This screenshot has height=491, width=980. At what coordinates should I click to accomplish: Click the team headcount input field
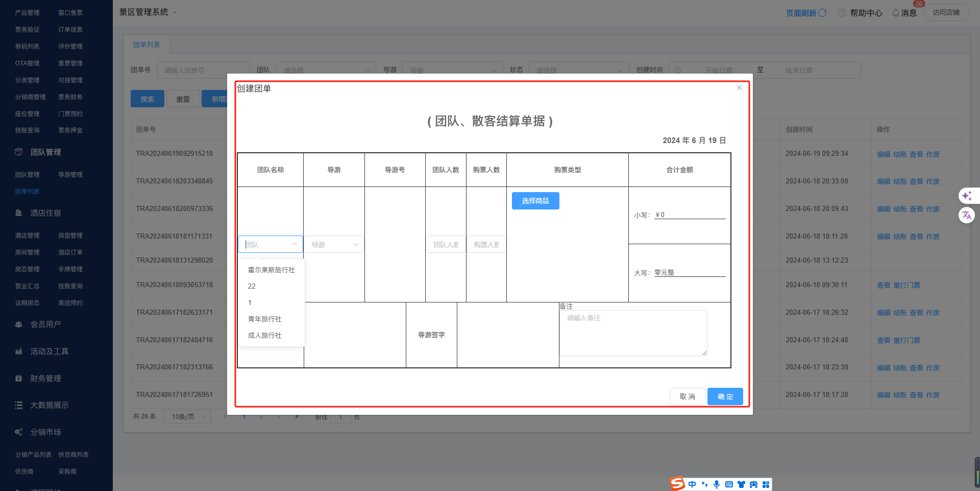[446, 245]
